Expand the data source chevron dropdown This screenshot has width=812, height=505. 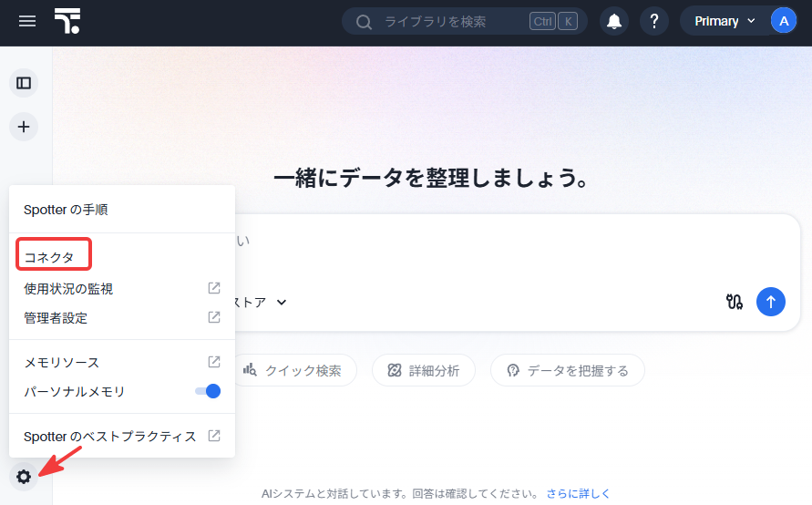click(282, 302)
